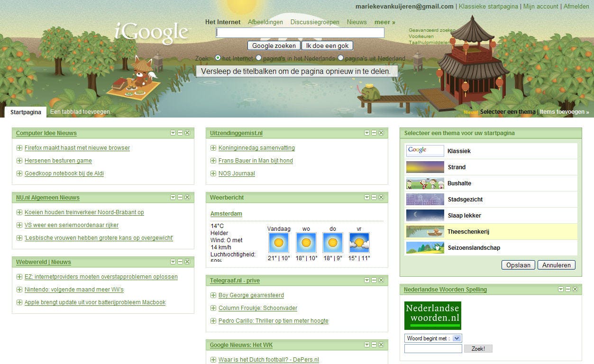Screen dimensions: 594x364
Task: Select "pagina's in het Nederlands" radio button
Action: point(259,58)
